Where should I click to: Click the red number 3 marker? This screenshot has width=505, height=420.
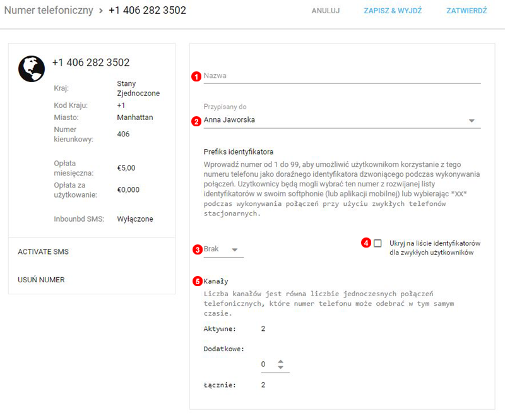(x=196, y=250)
